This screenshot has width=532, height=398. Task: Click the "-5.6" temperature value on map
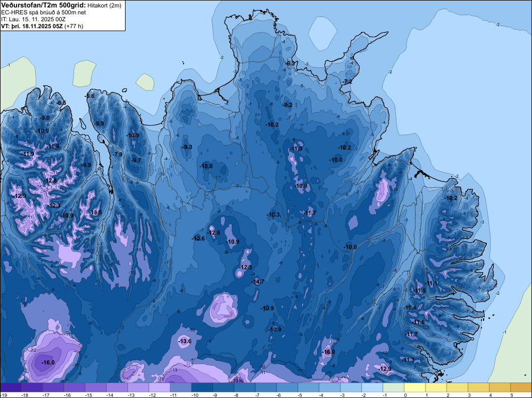point(89,96)
